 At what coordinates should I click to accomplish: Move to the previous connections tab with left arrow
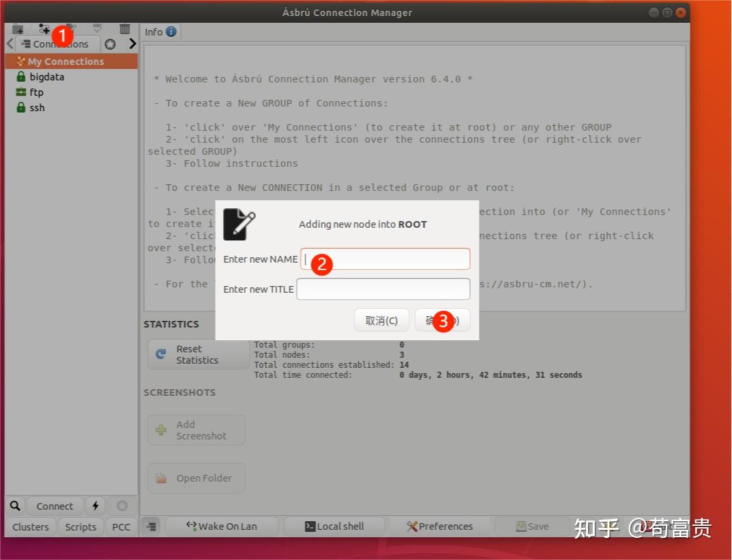tap(10, 44)
